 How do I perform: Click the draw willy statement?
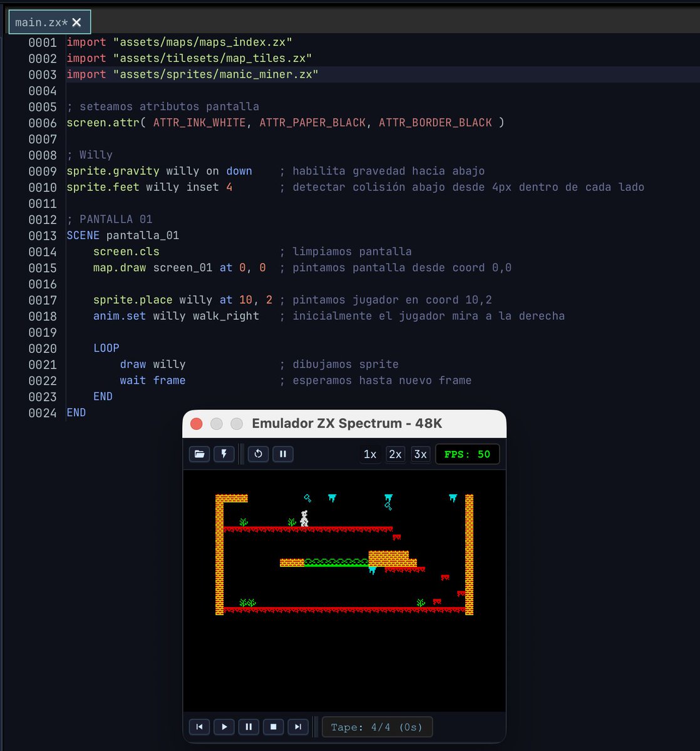pyautogui.click(x=153, y=364)
